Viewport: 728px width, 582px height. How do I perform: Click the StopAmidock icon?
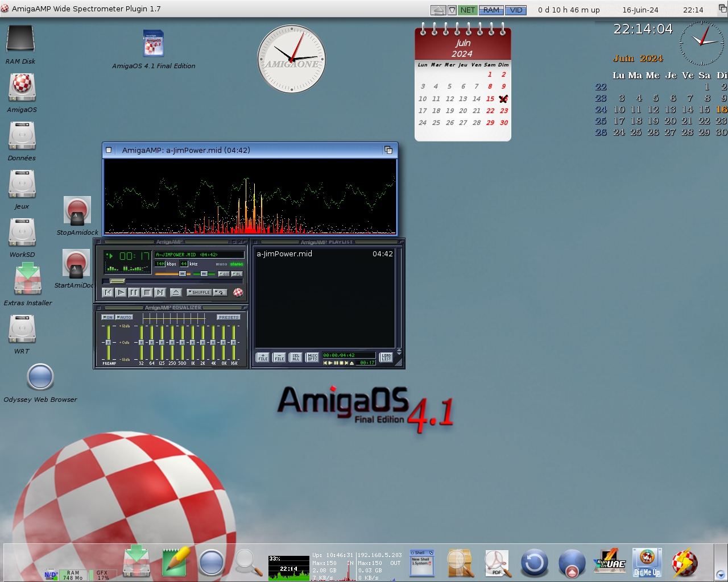coord(77,211)
